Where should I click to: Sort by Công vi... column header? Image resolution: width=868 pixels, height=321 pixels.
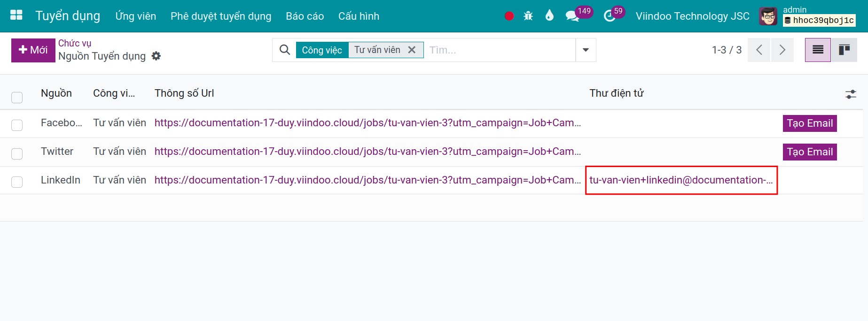click(x=114, y=93)
